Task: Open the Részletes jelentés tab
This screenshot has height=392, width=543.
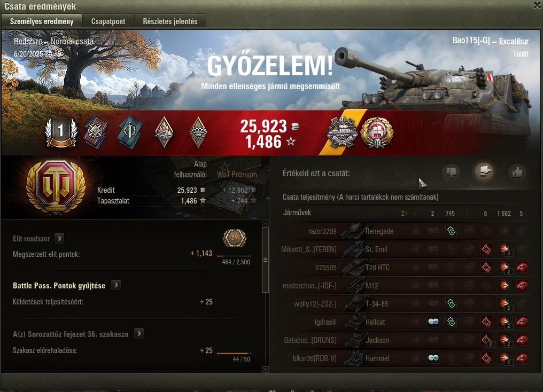Action: pos(170,21)
